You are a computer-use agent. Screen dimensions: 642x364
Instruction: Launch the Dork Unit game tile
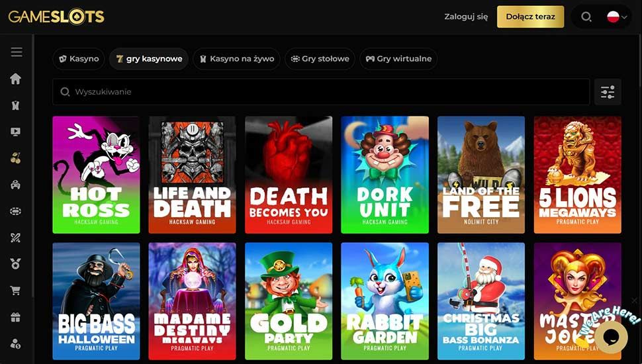[385, 175]
